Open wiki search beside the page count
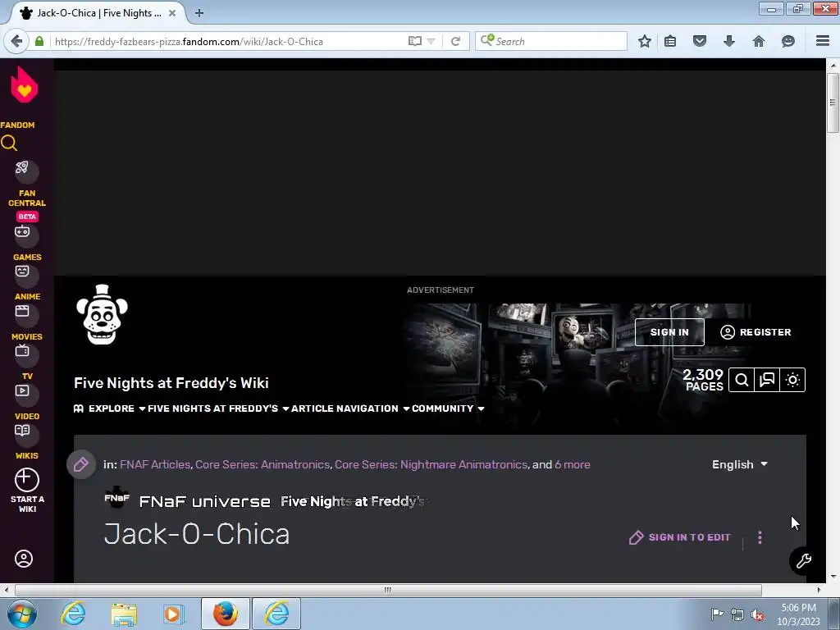This screenshot has width=840, height=630. point(742,380)
